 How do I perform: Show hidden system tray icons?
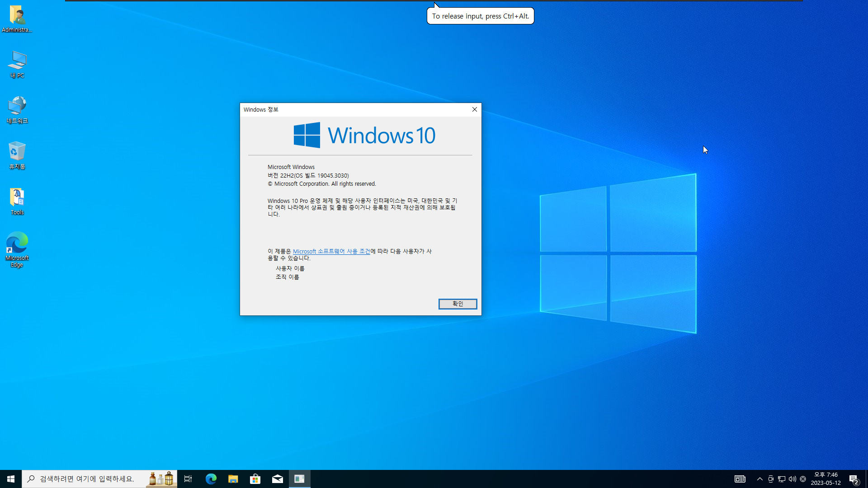[760, 479]
